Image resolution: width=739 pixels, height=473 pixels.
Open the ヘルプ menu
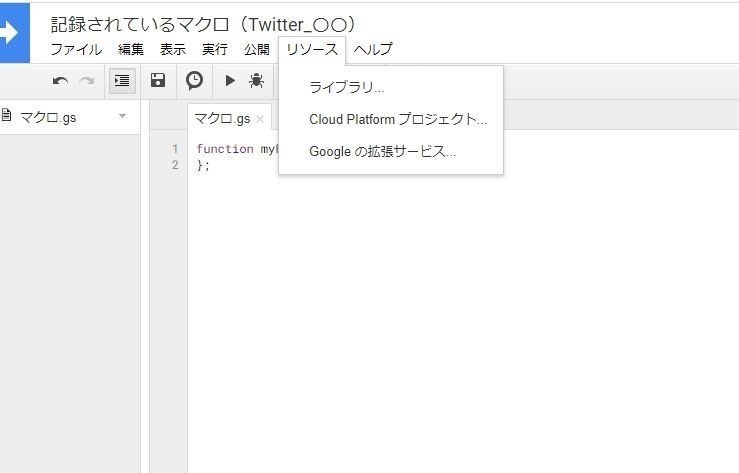[373, 49]
